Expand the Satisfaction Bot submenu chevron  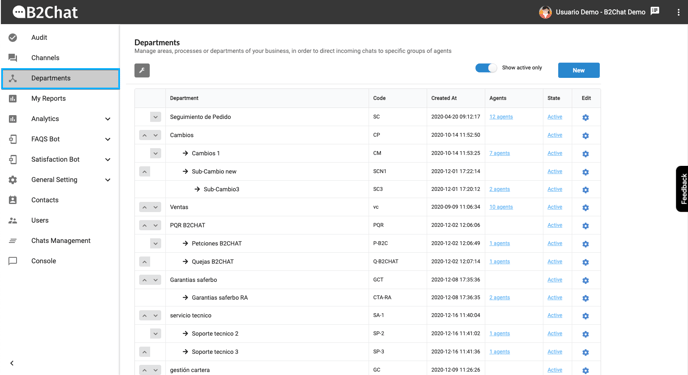click(108, 160)
